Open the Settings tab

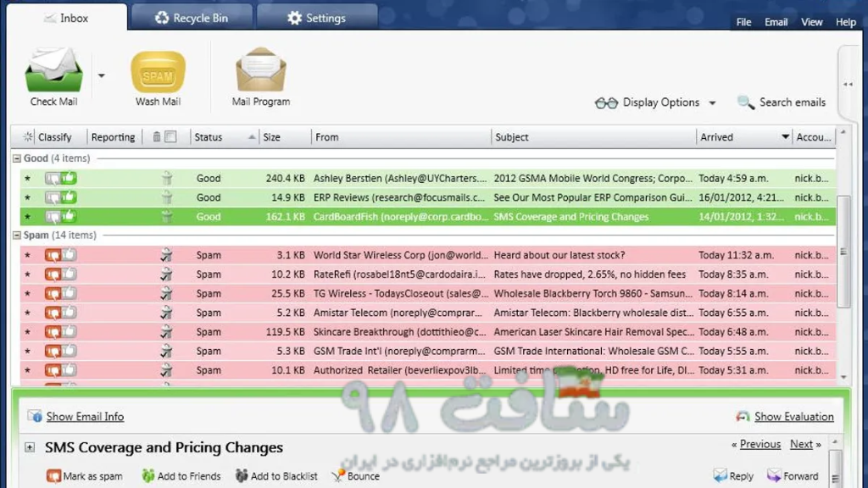point(317,19)
